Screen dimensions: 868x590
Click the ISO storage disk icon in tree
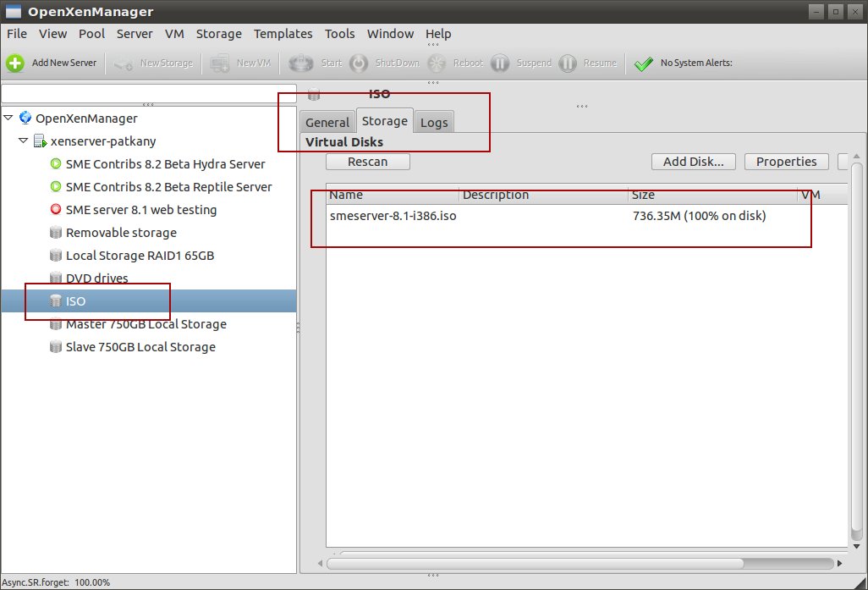click(x=55, y=301)
